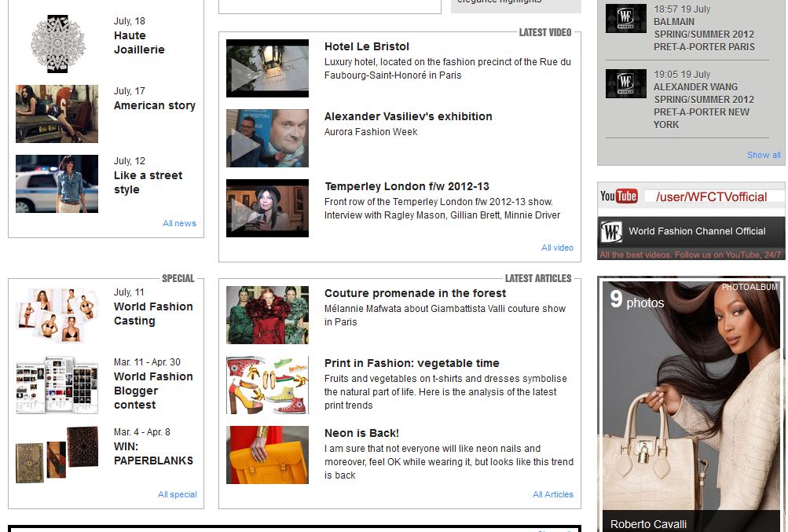Open the Neon is Back! article
This screenshot has width=788, height=532.
click(x=361, y=434)
